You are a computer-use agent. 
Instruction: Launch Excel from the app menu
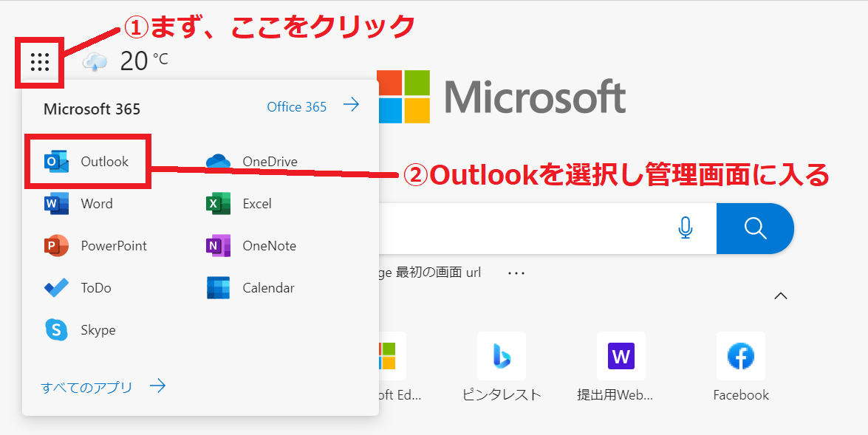[x=239, y=204]
